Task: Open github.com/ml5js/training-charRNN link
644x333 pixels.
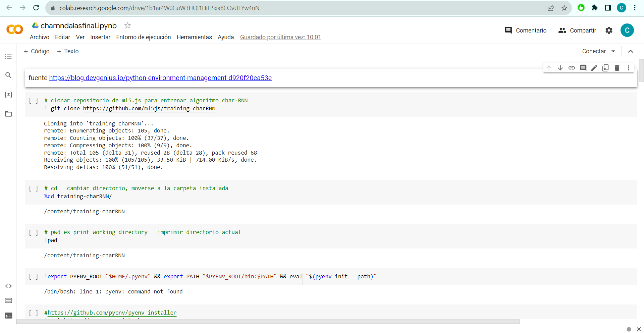Action: point(149,109)
